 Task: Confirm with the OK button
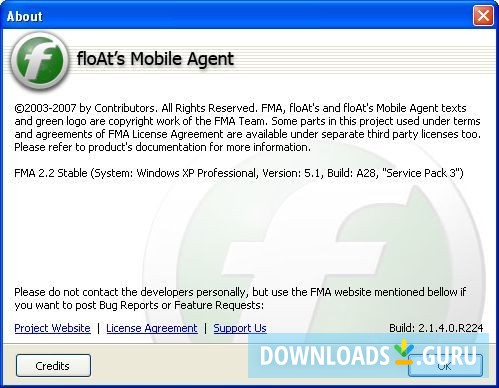[445, 366]
